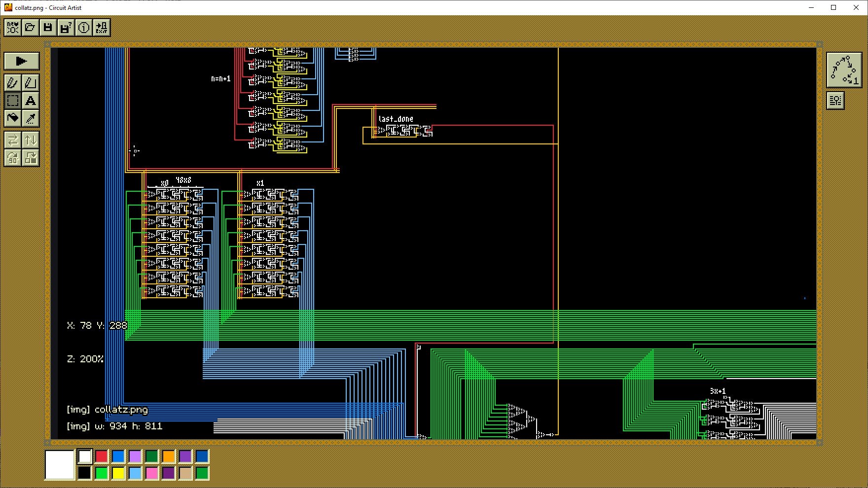Screen dimensions: 868x488
Task: Click the Exit application icon
Action: 102,28
